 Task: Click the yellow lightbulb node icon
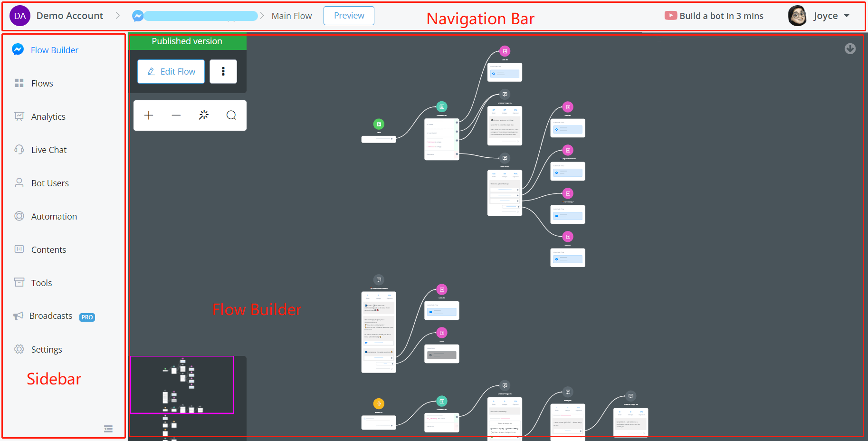coord(379,404)
